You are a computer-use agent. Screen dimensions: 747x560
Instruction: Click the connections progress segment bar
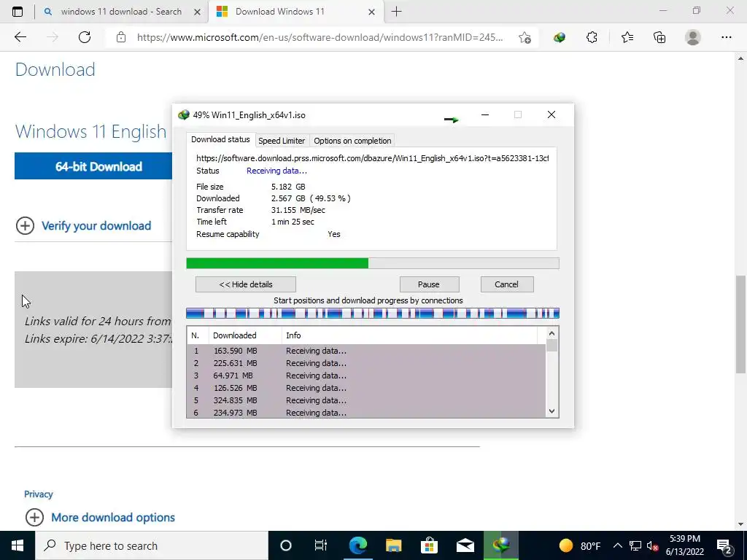click(x=373, y=314)
